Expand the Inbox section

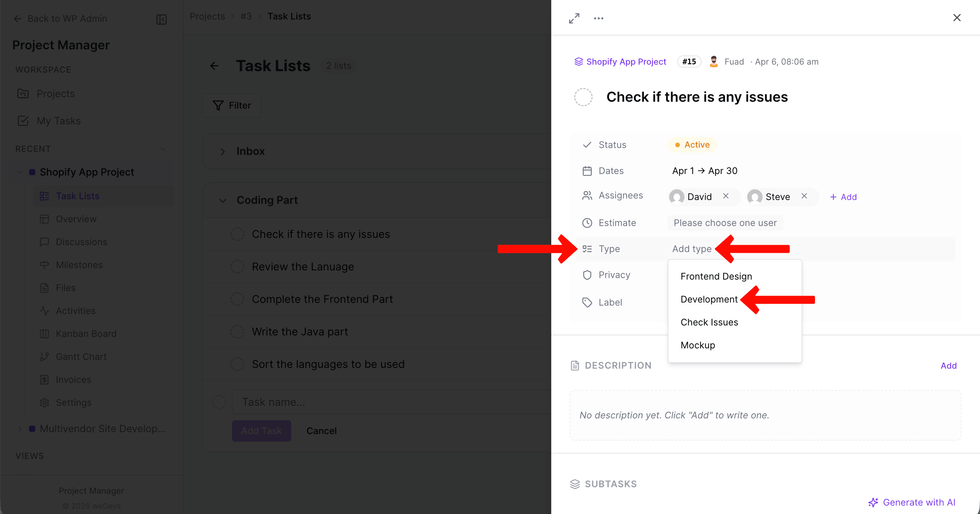pos(222,151)
